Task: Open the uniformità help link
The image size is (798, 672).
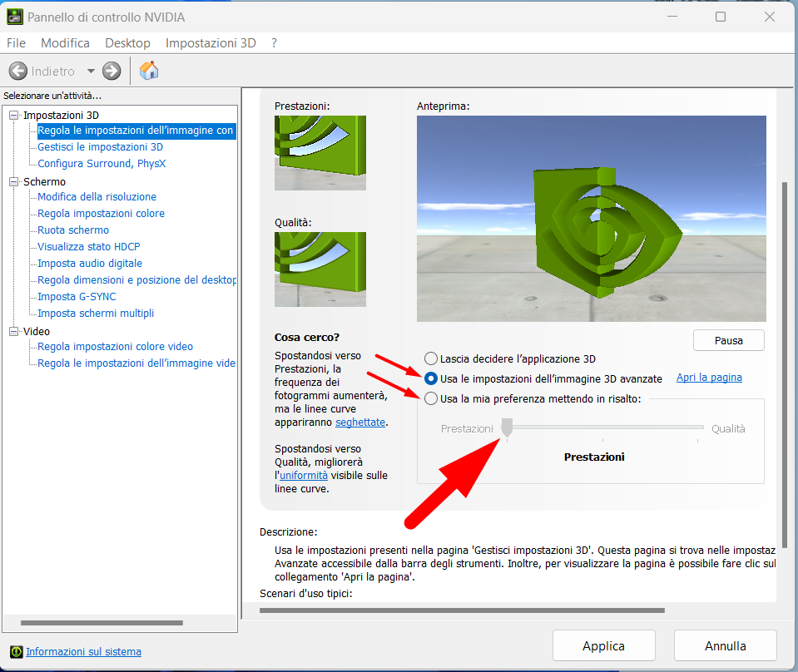Action: point(304,475)
